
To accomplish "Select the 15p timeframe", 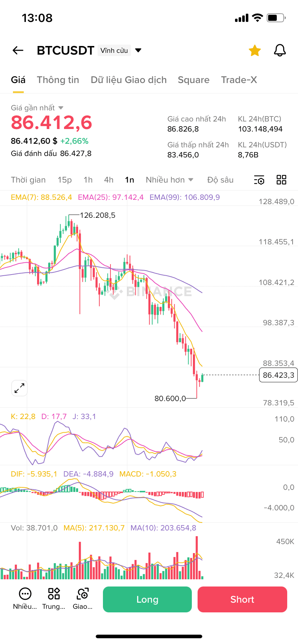I will coord(65,180).
